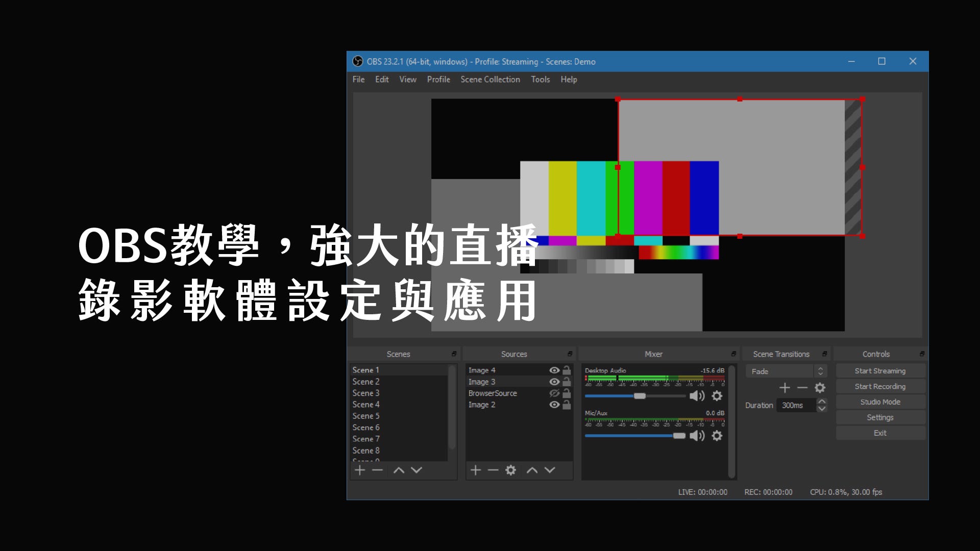The height and width of the screenshot is (551, 980).
Task: Add a scene transition with the plus icon
Action: pos(785,388)
